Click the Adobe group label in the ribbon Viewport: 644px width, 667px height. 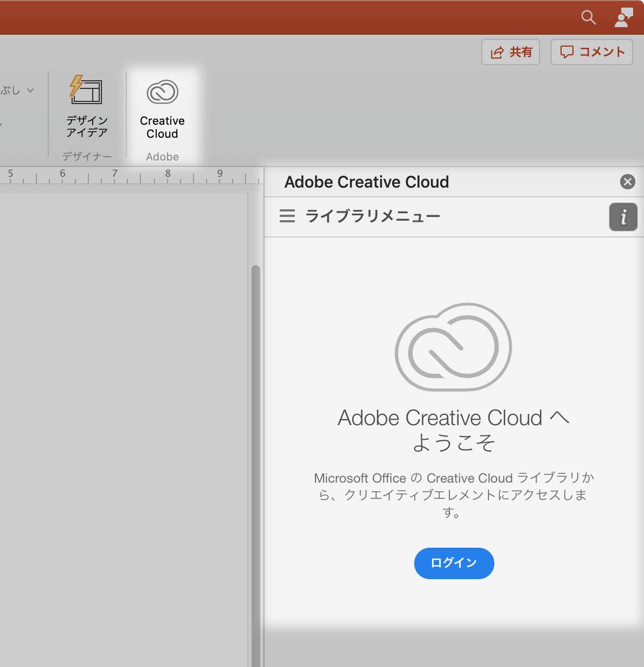(163, 157)
